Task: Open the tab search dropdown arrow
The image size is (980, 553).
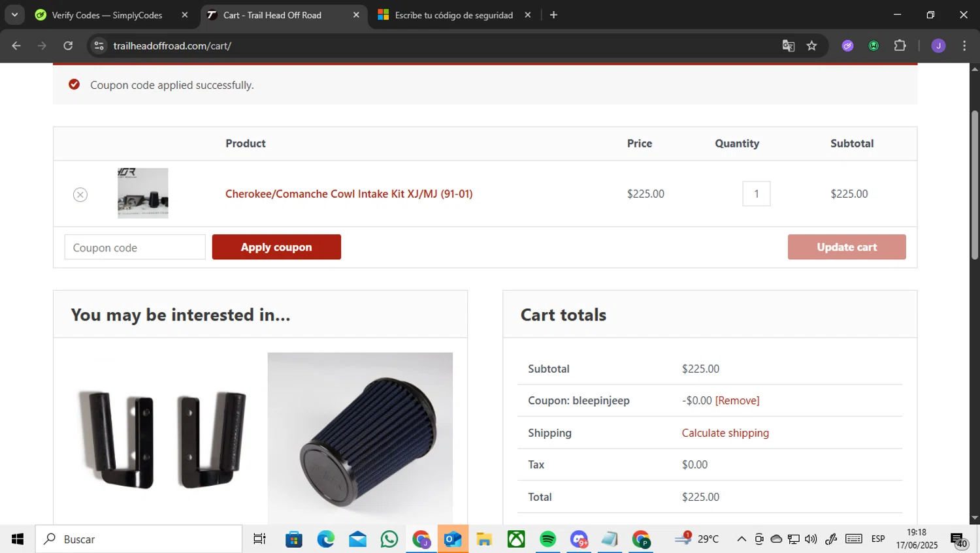Action: pyautogui.click(x=14, y=15)
